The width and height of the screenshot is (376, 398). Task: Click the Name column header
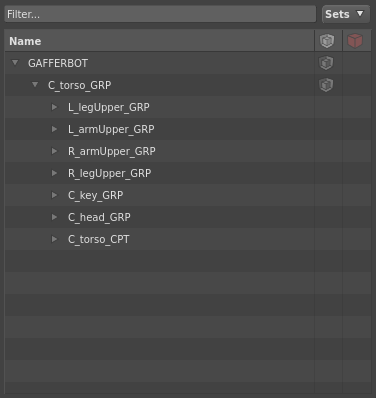[160, 41]
